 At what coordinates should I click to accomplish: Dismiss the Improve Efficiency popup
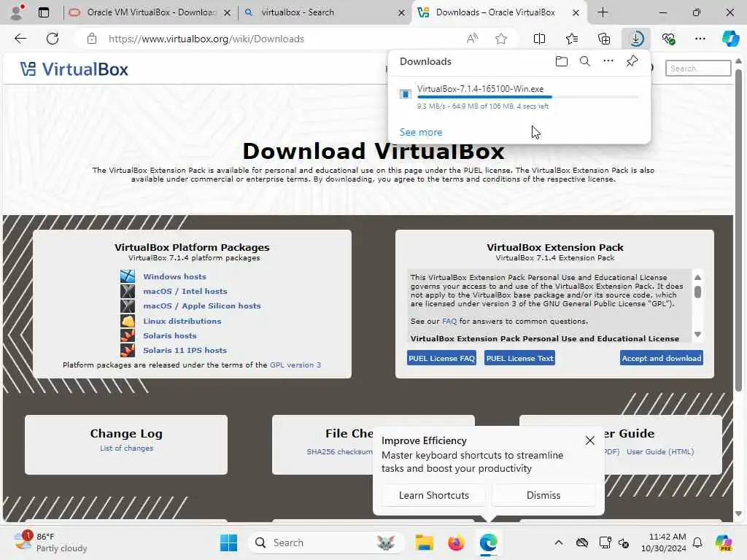pyautogui.click(x=543, y=495)
